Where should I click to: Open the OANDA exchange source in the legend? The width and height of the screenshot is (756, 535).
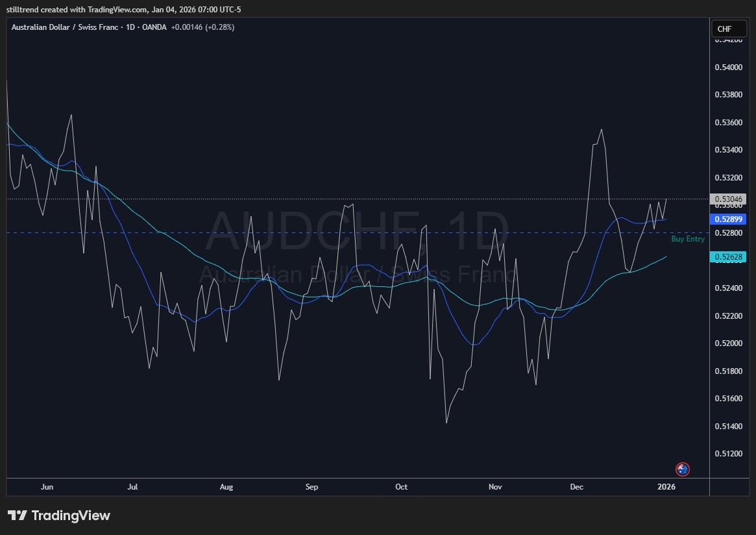pos(154,27)
